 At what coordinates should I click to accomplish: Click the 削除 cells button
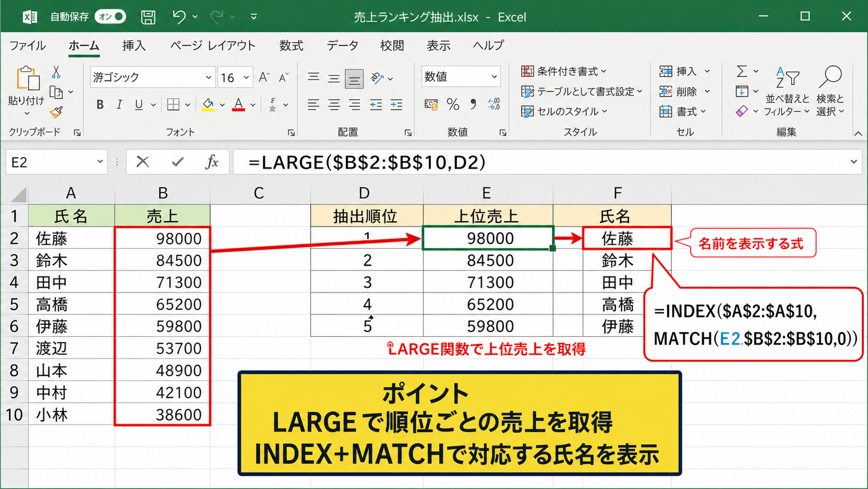685,91
